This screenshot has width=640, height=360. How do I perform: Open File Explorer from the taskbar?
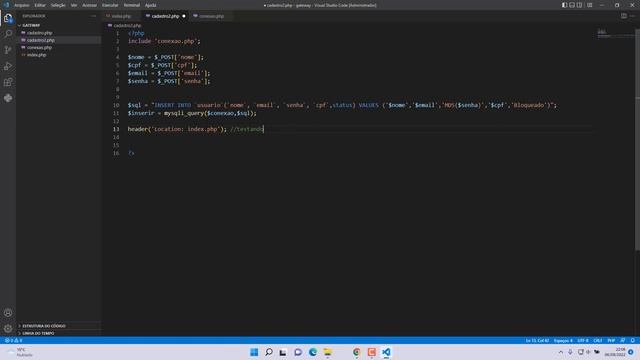pos(327,352)
